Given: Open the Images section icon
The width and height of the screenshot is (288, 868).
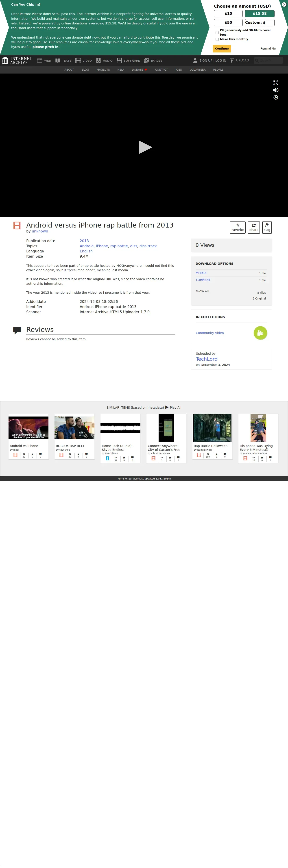Looking at the screenshot, I should coord(147,61).
